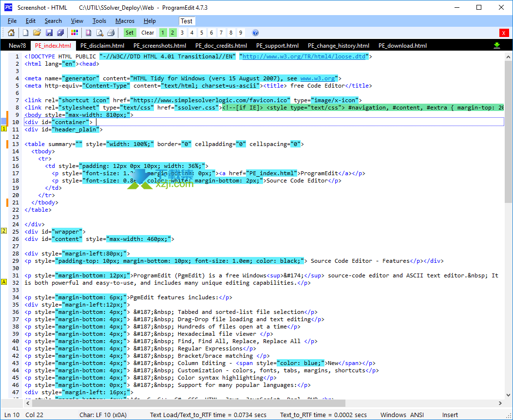513x420 pixels.
Task: Open the View menu
Action: (x=77, y=21)
